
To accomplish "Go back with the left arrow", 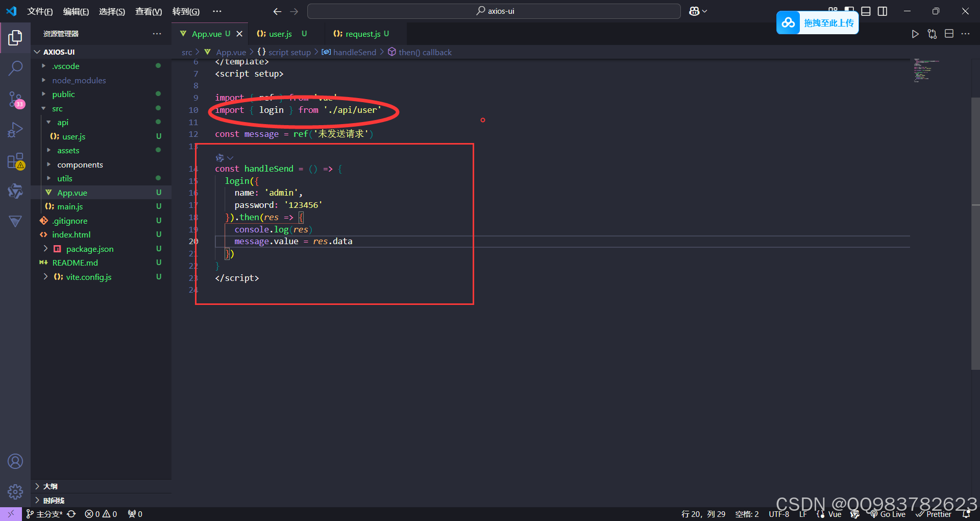I will point(277,11).
